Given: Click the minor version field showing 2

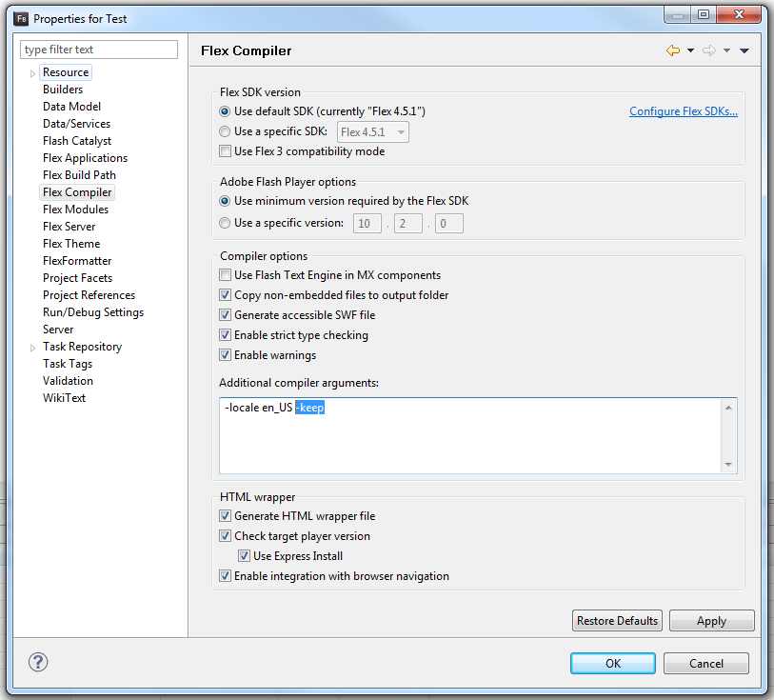Looking at the screenshot, I should 408,224.
